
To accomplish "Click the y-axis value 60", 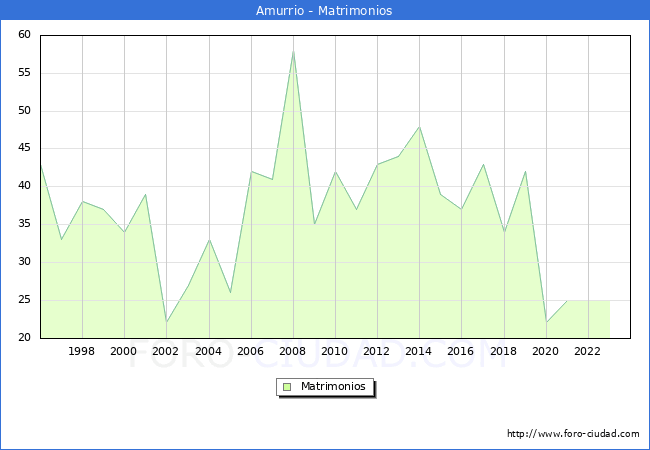I will click(x=24, y=35).
